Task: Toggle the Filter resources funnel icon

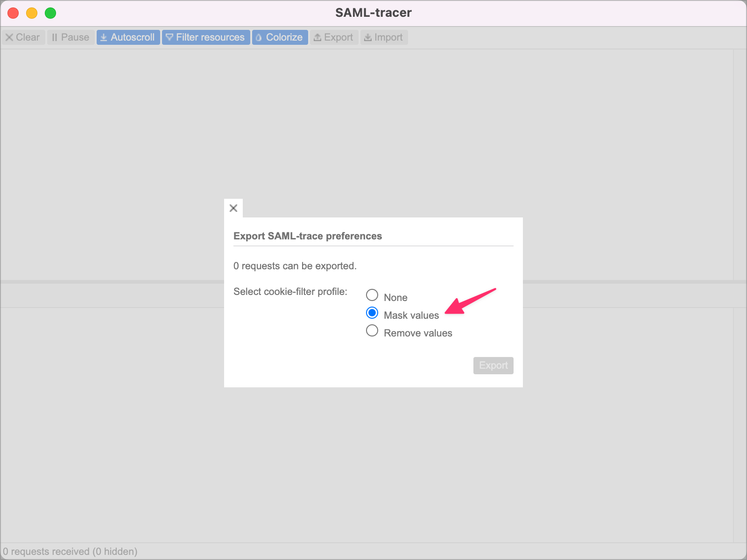Action: pyautogui.click(x=169, y=37)
